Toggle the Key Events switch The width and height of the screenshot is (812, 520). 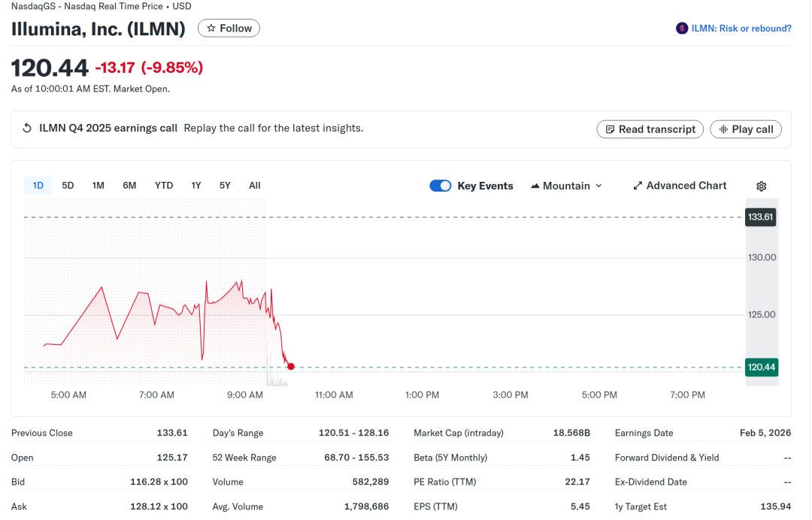441,186
